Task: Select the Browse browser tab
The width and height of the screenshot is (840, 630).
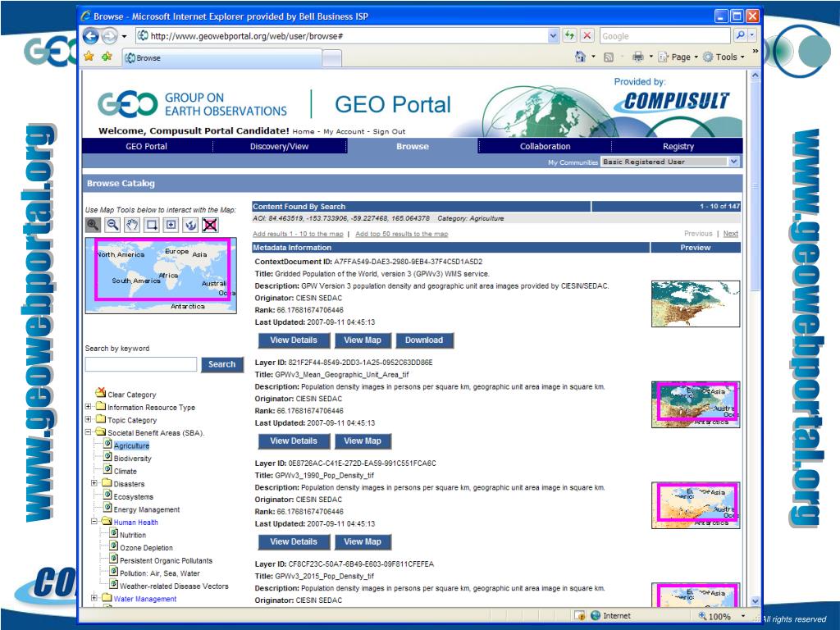Action: (222, 57)
